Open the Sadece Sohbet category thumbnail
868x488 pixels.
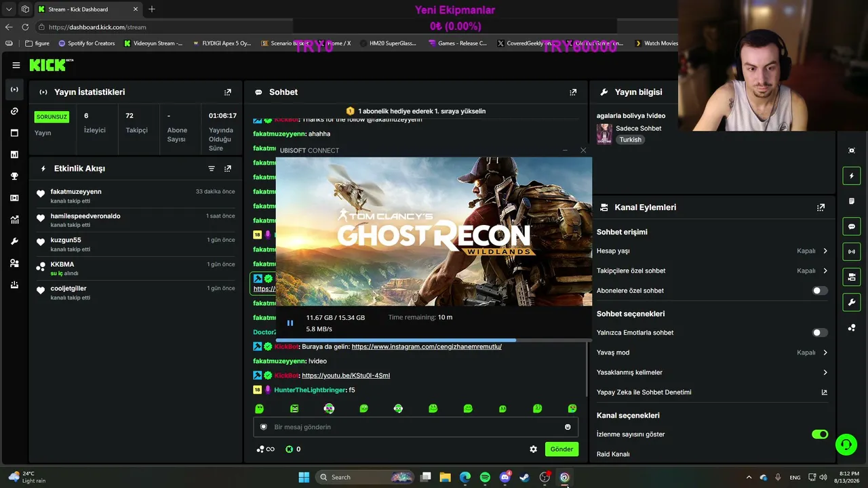(604, 134)
